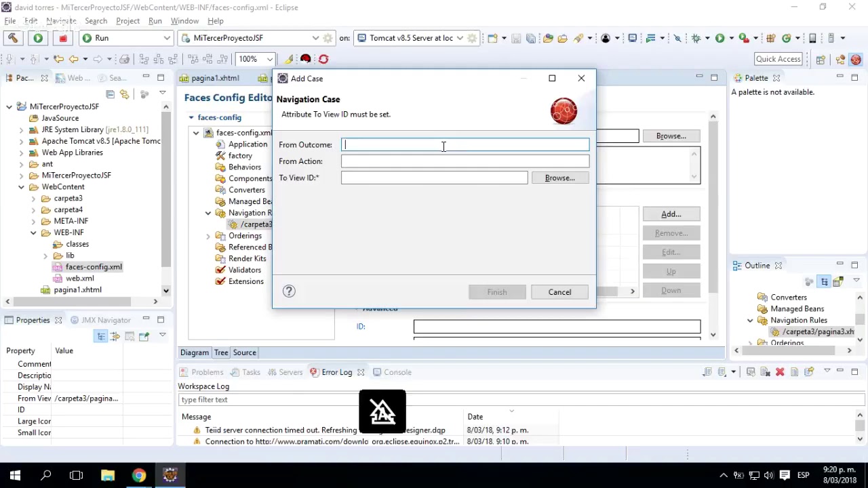Click the From Action text field
Viewport: 868px width, 488px height.
click(x=465, y=161)
